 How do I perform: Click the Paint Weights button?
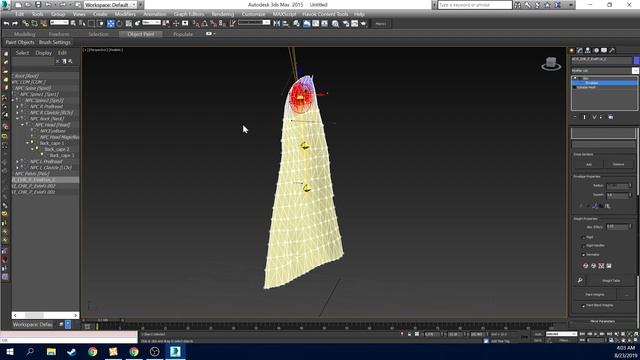(x=595, y=294)
